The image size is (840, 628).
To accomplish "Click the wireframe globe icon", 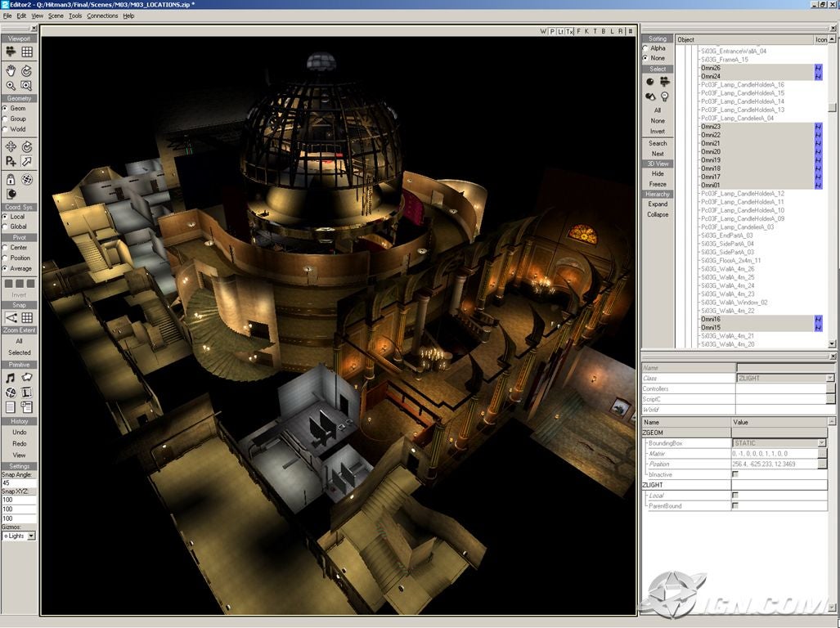I will [x=27, y=179].
